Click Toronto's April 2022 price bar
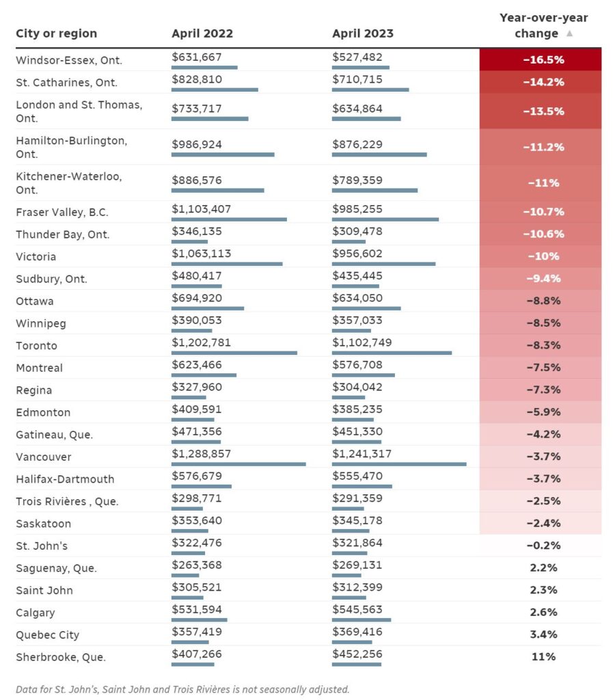Image resolution: width=613 pixels, height=700 pixels. (234, 353)
